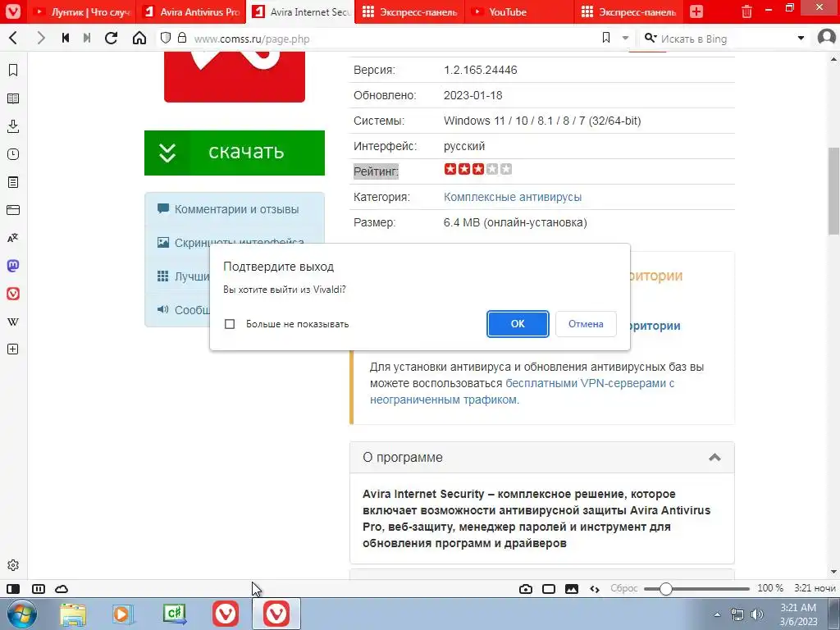Go to the home page
The image size is (840, 630).
click(x=139, y=38)
